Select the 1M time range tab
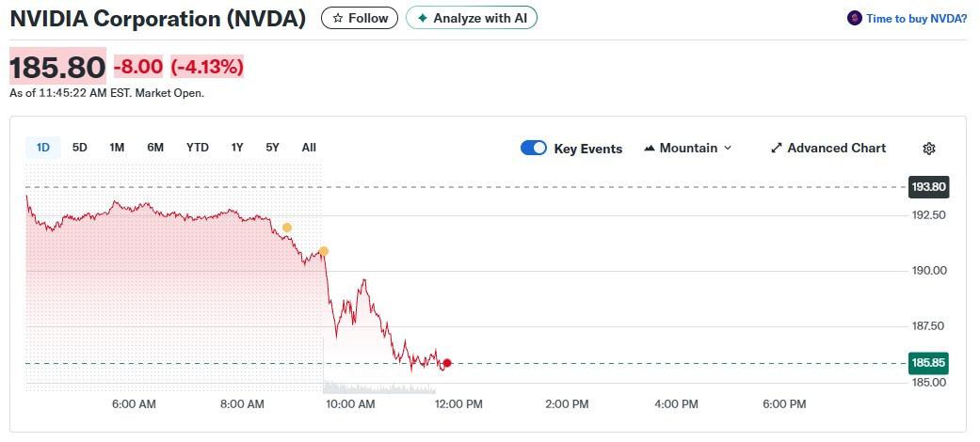The image size is (980, 442). pos(117,148)
